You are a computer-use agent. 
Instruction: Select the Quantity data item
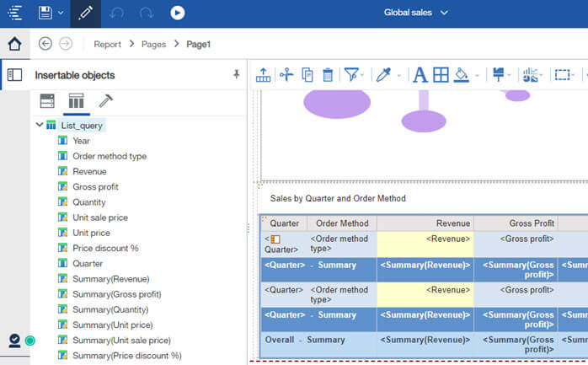pos(89,202)
